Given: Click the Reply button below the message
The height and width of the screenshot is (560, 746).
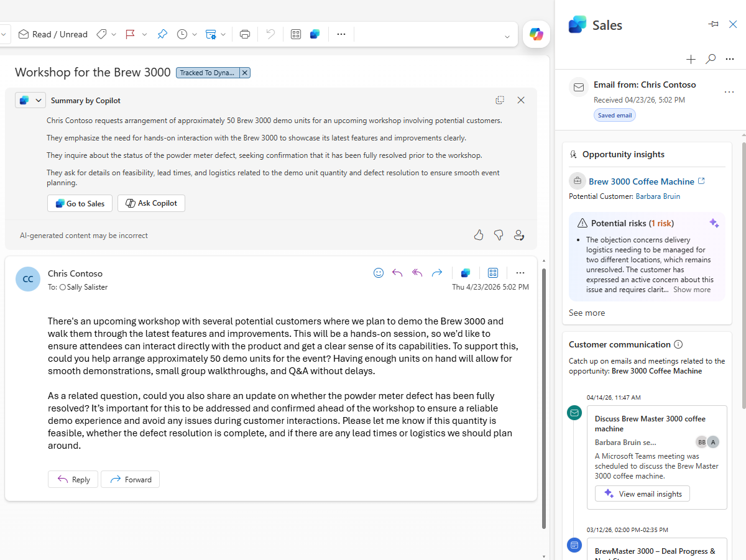Looking at the screenshot, I should [x=73, y=479].
